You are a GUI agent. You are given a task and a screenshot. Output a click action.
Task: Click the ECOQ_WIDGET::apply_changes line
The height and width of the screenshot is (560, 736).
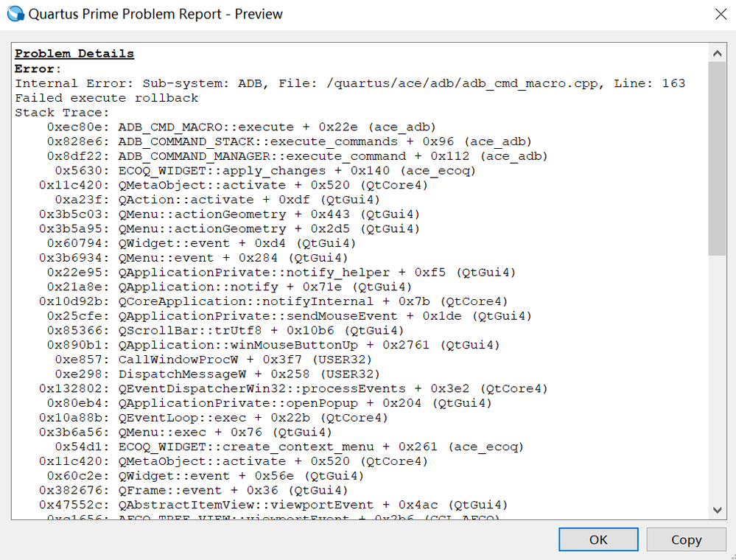click(x=265, y=171)
